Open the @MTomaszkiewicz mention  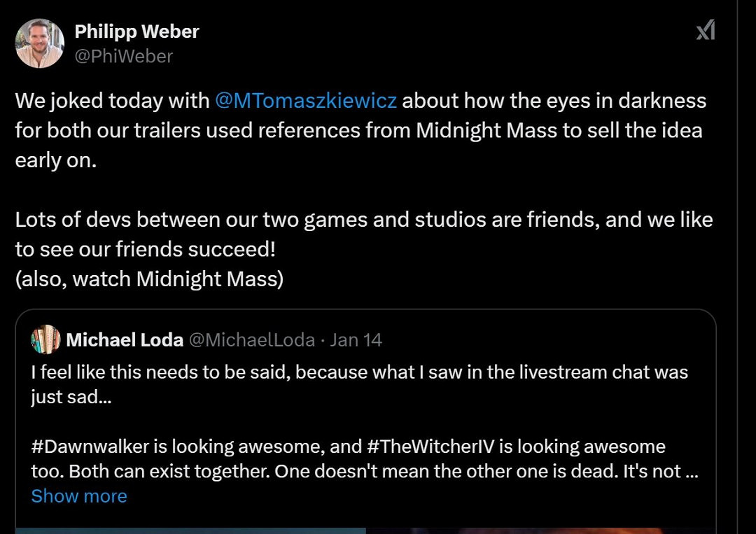point(306,101)
